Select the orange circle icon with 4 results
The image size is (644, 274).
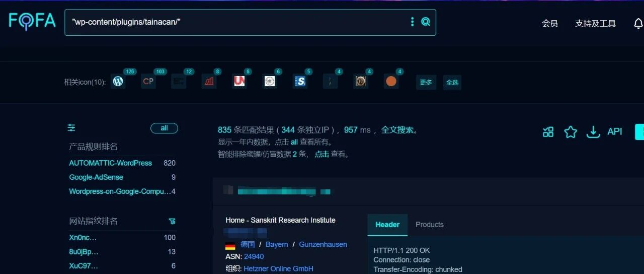[x=391, y=81]
